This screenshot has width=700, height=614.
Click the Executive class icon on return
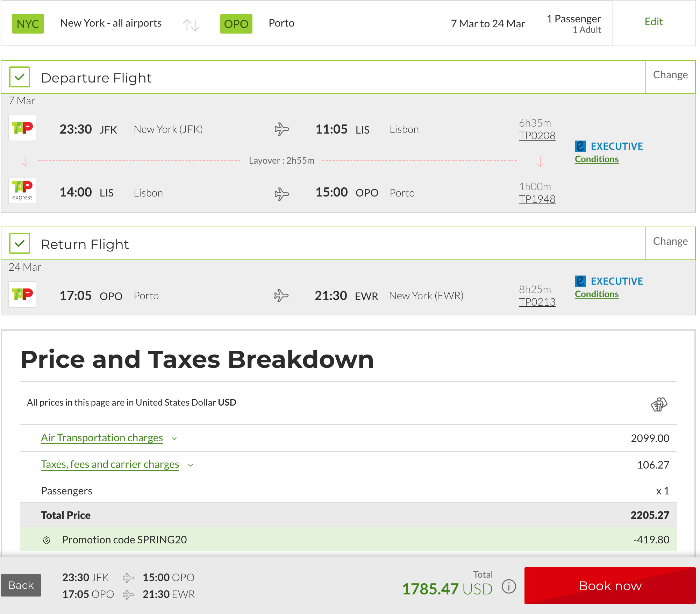pyautogui.click(x=580, y=281)
